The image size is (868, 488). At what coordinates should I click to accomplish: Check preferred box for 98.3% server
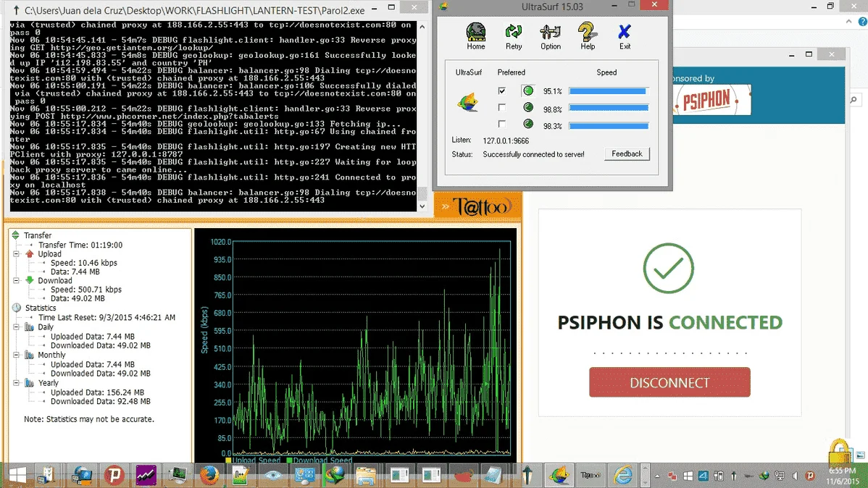coord(501,124)
